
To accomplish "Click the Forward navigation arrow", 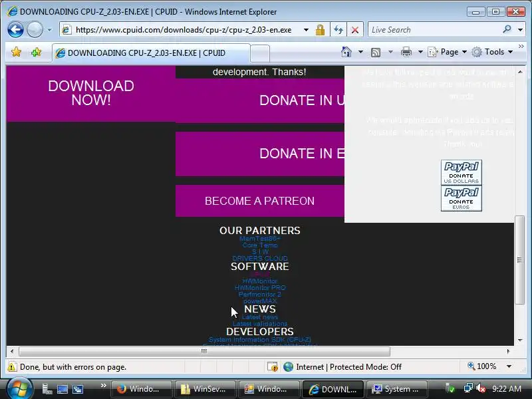I will click(35, 29).
